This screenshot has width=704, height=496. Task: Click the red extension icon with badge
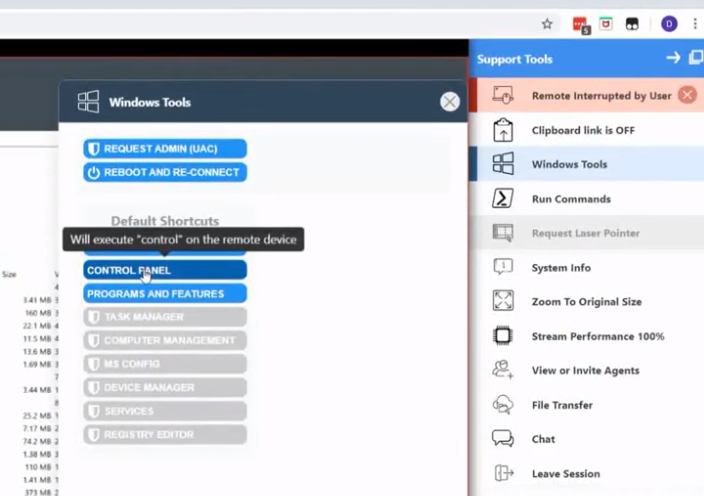581,25
